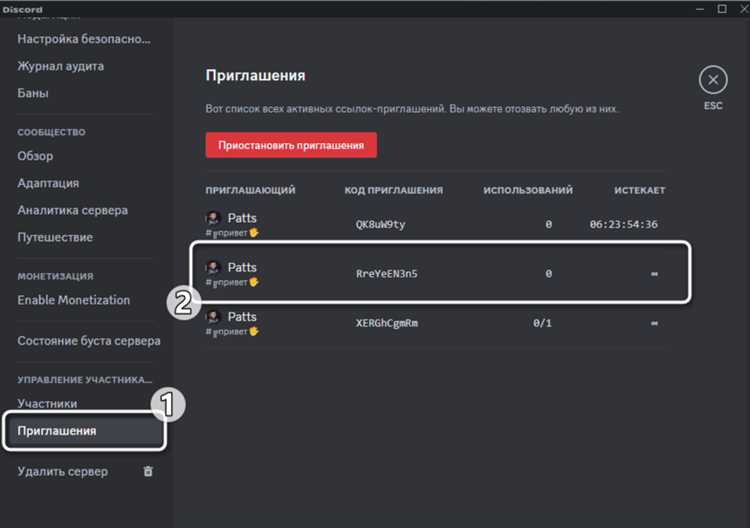Minimize the Discord window

click(x=700, y=9)
